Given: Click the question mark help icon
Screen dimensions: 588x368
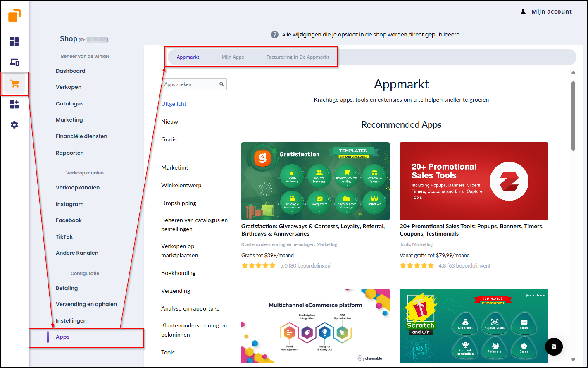Looking at the screenshot, I should pyautogui.click(x=274, y=35).
